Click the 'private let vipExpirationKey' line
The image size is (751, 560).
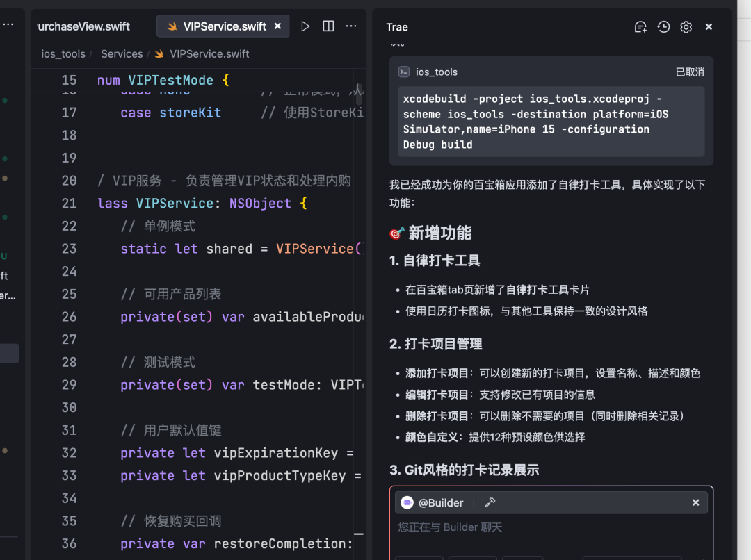[236, 453]
